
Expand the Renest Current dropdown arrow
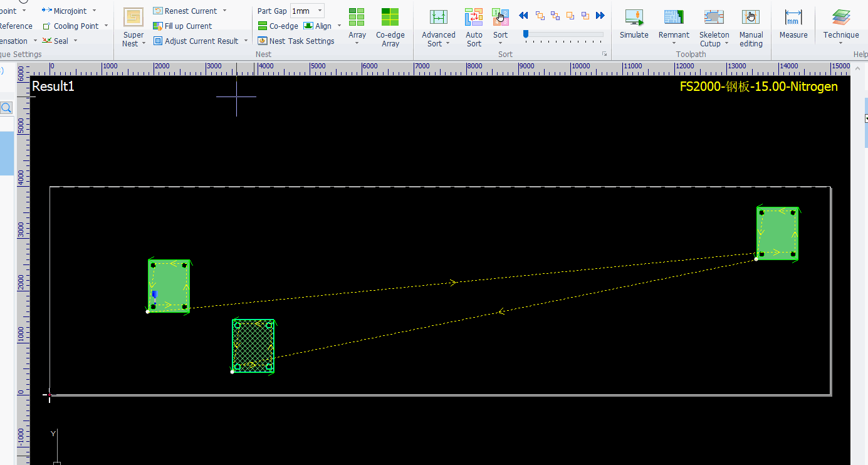click(x=225, y=11)
